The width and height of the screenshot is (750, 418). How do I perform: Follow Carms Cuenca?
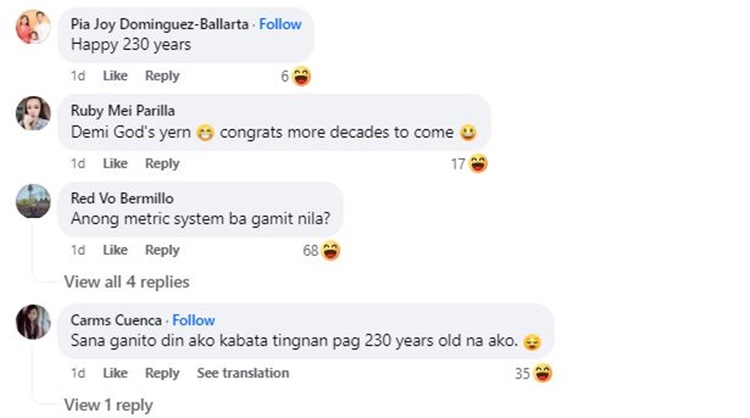click(193, 320)
